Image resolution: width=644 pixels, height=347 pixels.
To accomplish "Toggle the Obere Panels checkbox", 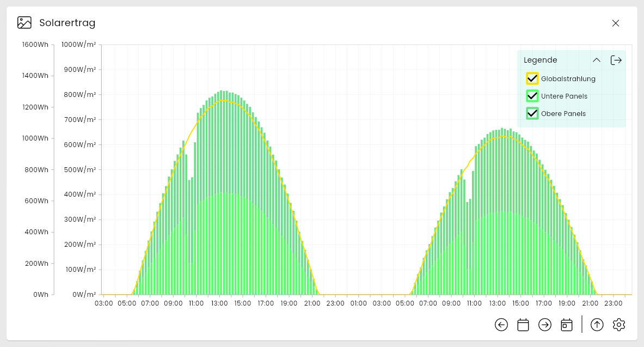I will (532, 113).
